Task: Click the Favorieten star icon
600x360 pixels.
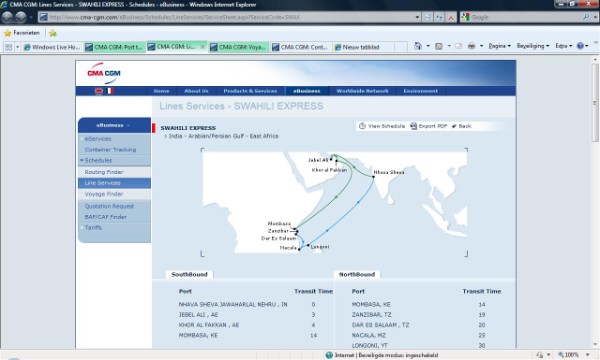Action: coord(7,33)
